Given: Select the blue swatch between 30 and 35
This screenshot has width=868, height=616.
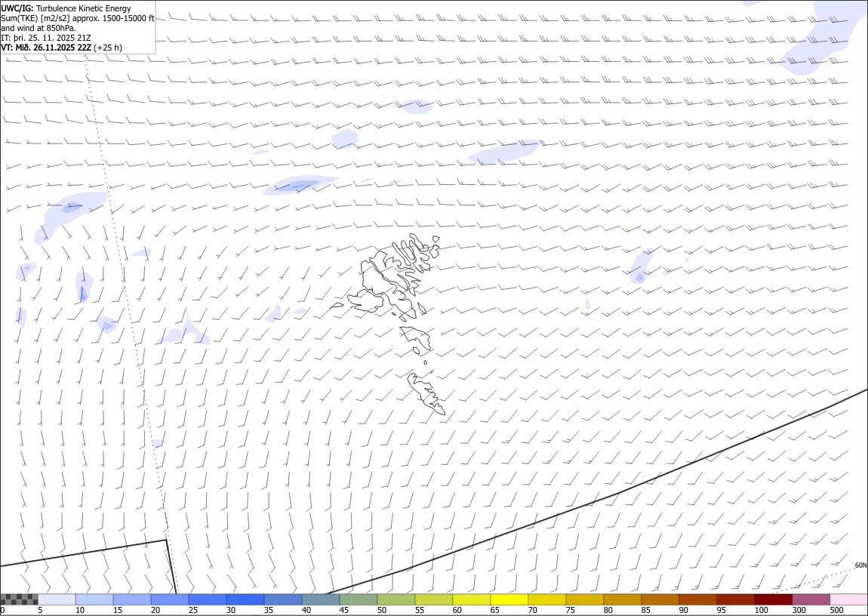Looking at the screenshot, I should (x=245, y=599).
